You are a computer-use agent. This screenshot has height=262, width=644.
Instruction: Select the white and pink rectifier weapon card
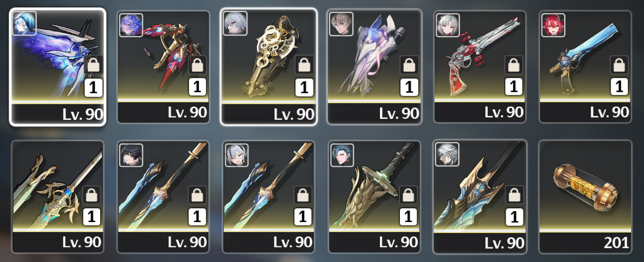(x=375, y=67)
